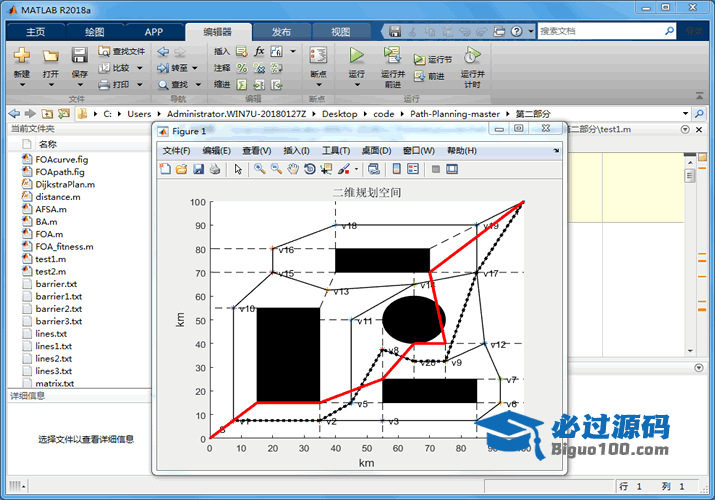Open brush color dropdown arrow in Figure
Image resolution: width=715 pixels, height=500 pixels.
coord(356,169)
